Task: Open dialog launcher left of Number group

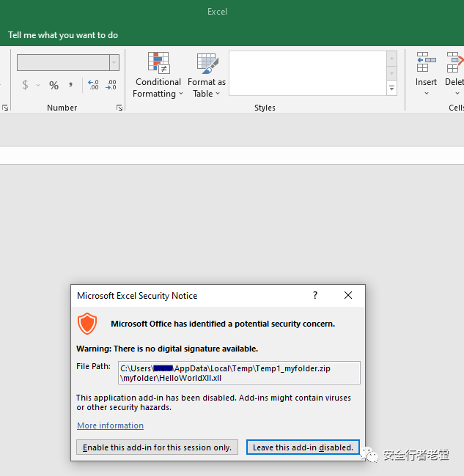Action: click(x=5, y=108)
